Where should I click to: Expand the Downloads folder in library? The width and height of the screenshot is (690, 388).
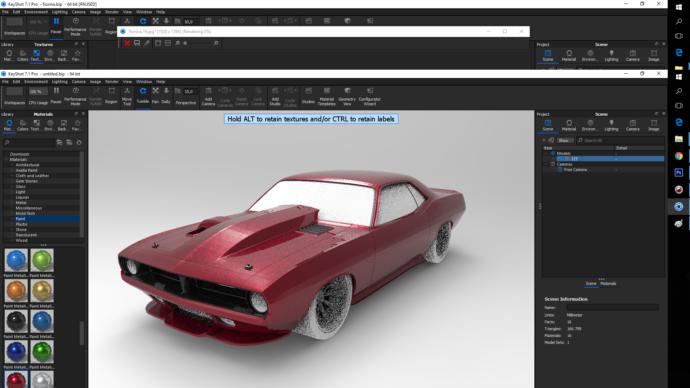pyautogui.click(x=6, y=154)
